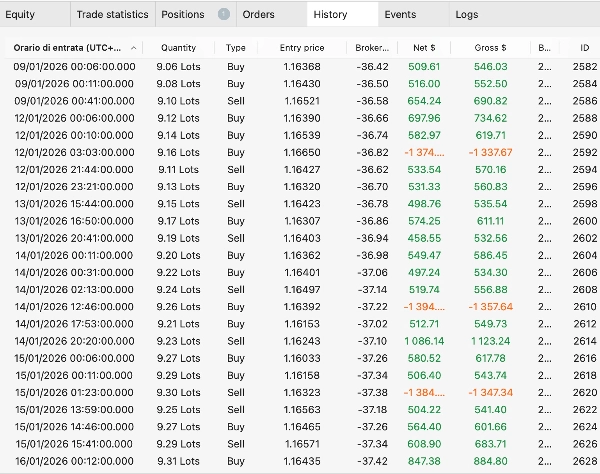600x474 pixels.
Task: Select entry time 14/01/2026 02:13:00.000
Action: click(x=74, y=290)
